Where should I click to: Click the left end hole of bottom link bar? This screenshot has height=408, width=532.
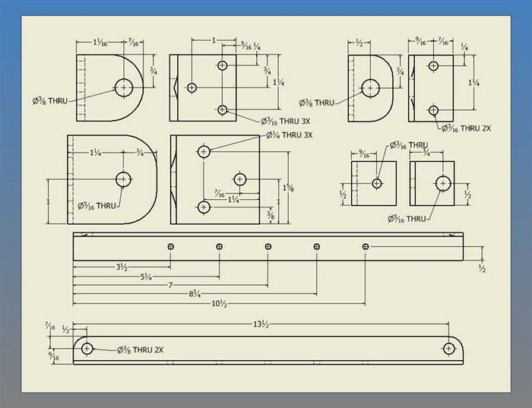click(x=87, y=349)
